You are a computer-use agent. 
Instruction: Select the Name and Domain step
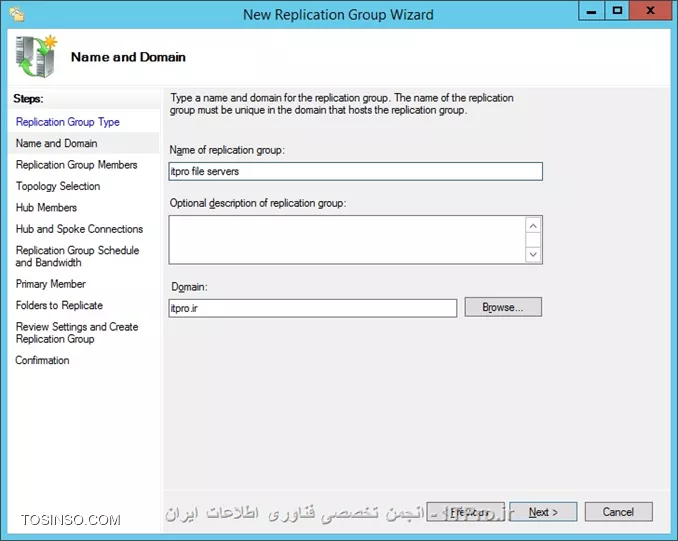[56, 143]
